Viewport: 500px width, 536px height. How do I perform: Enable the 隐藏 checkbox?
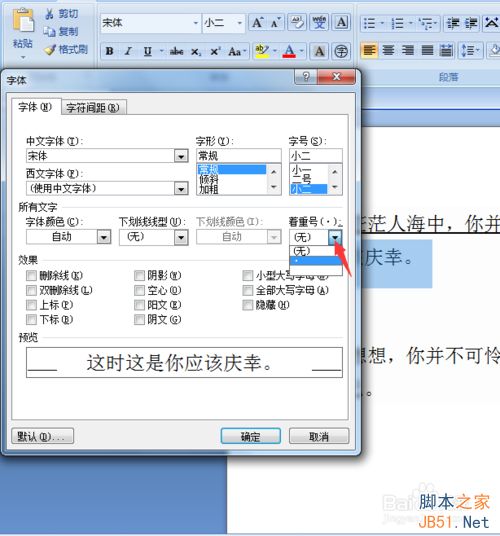[247, 305]
